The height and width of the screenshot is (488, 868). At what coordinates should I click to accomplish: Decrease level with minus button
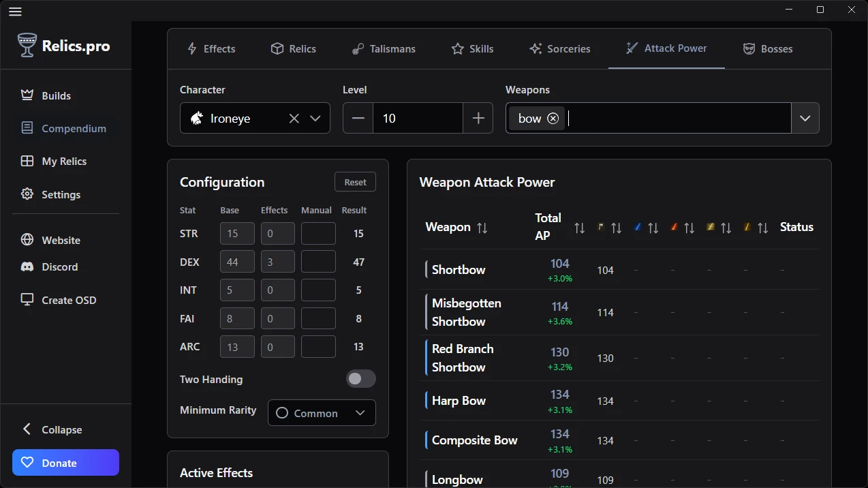[358, 119]
